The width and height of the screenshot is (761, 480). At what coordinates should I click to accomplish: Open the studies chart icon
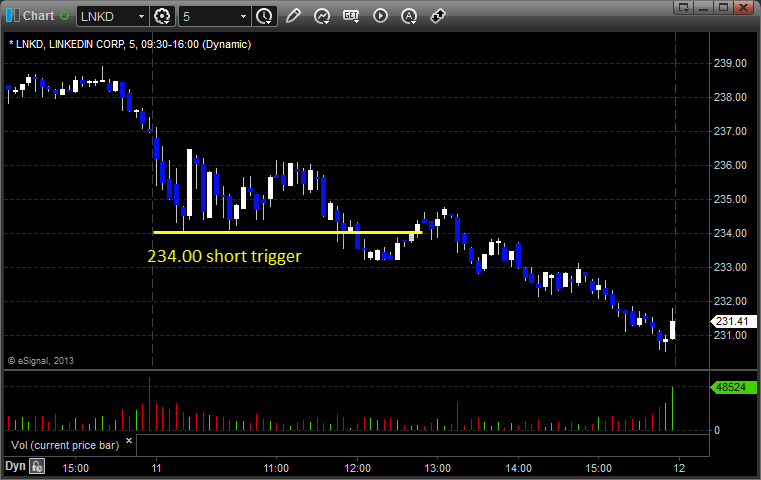click(x=322, y=16)
